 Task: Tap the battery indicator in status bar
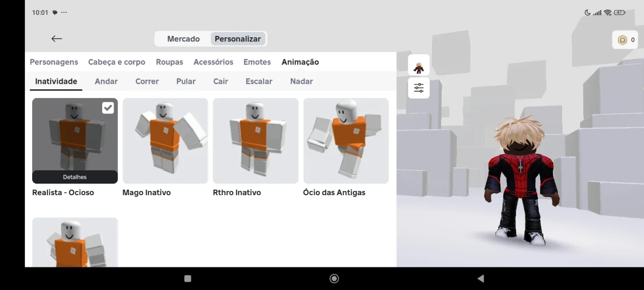(620, 12)
